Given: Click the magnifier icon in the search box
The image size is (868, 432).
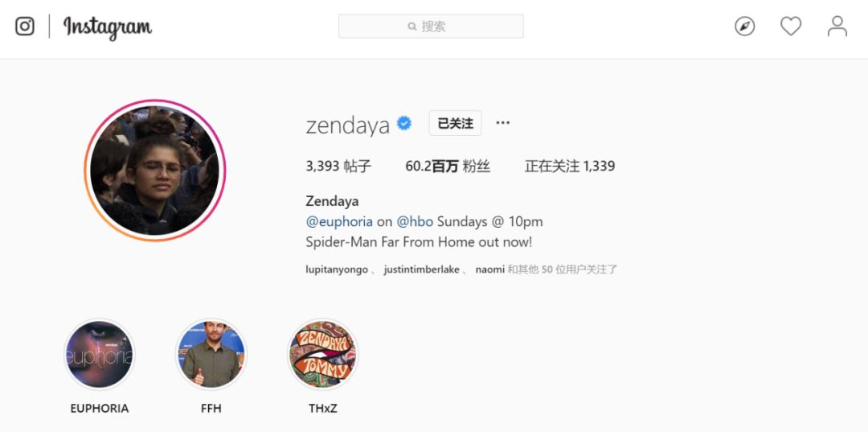Looking at the screenshot, I should 411,26.
